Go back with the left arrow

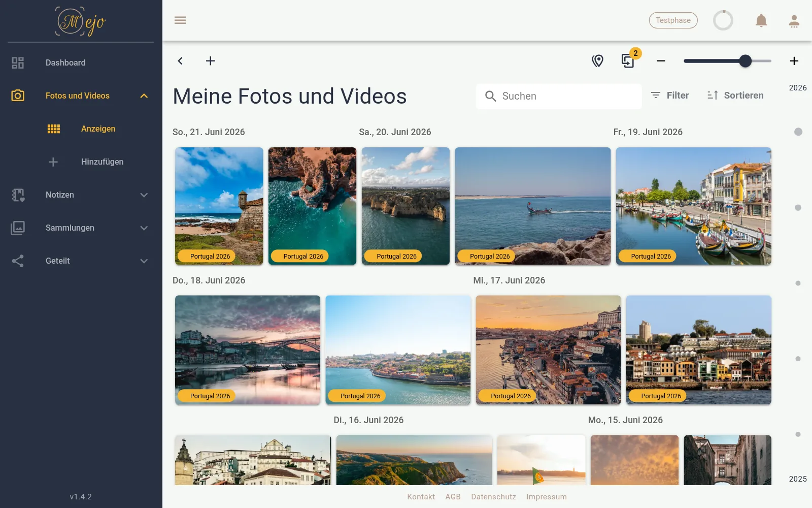[x=180, y=61]
